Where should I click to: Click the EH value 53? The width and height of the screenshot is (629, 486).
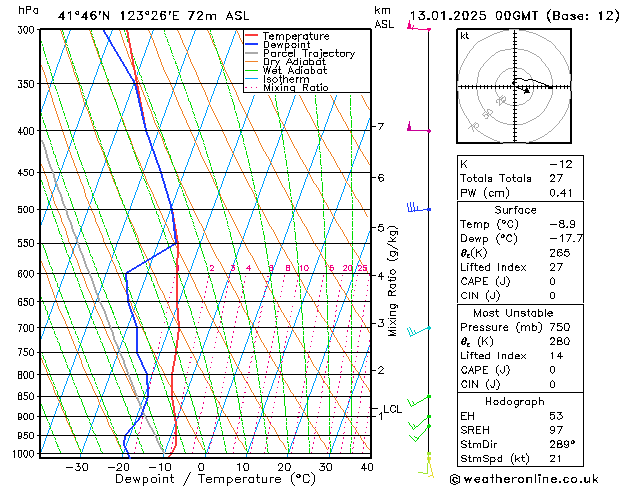pyautogui.click(x=556, y=416)
